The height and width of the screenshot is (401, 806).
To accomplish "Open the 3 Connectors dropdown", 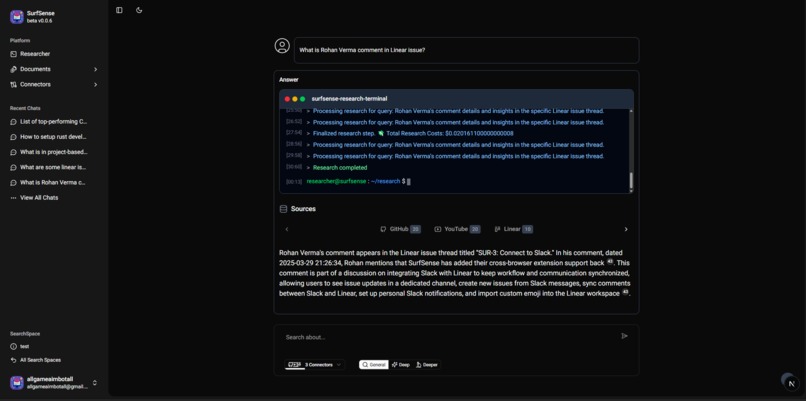I will pos(315,364).
